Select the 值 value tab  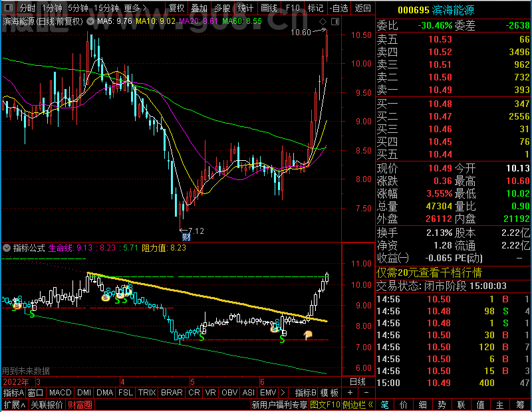(480, 405)
